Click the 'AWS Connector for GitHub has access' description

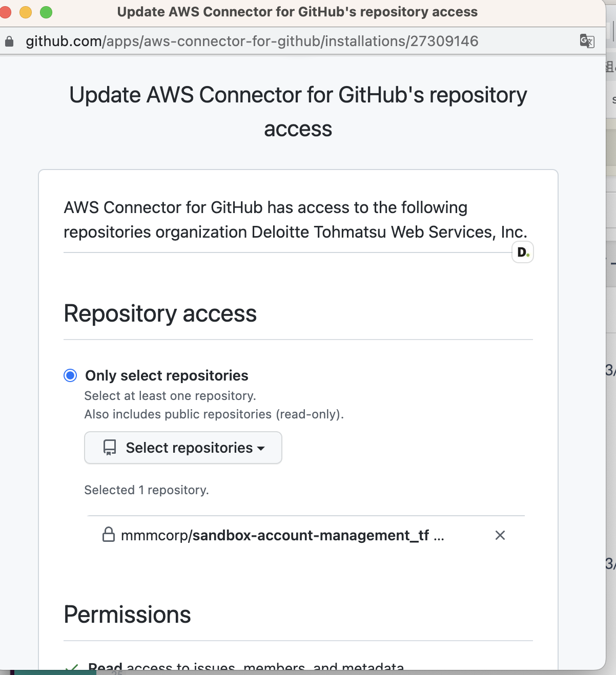tap(296, 220)
